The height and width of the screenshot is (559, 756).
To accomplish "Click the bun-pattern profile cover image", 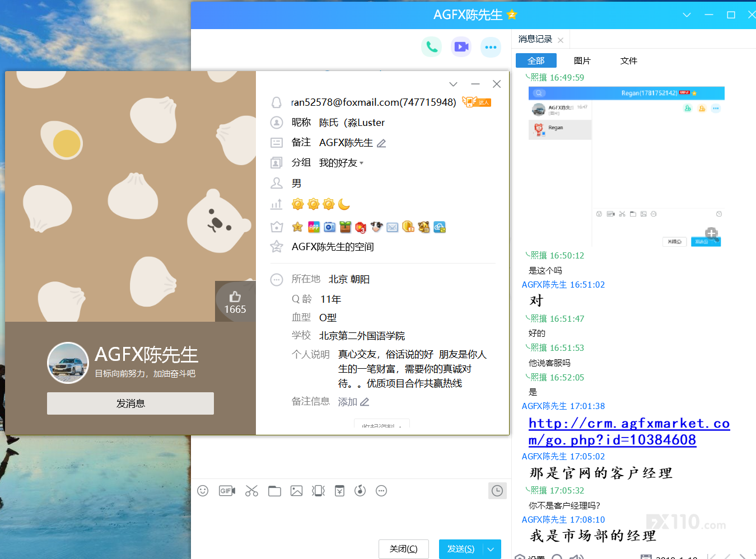I will 130,196.
